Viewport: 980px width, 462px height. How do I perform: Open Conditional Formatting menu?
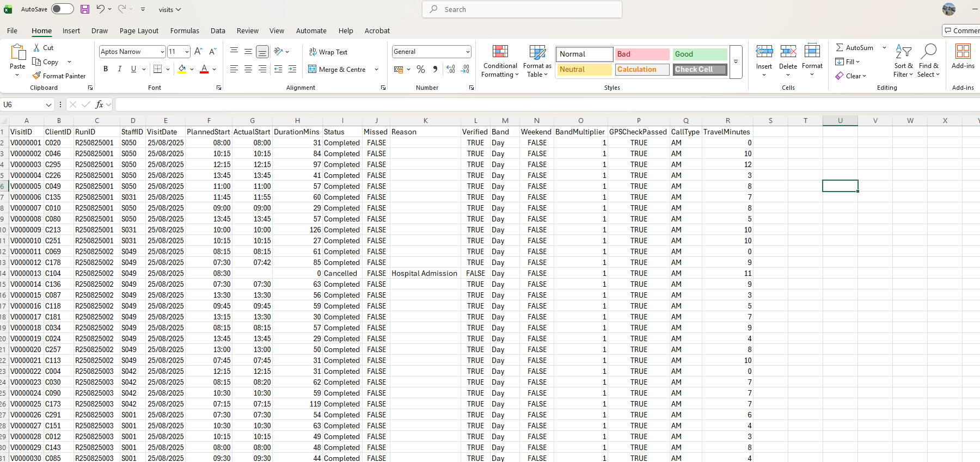click(500, 61)
